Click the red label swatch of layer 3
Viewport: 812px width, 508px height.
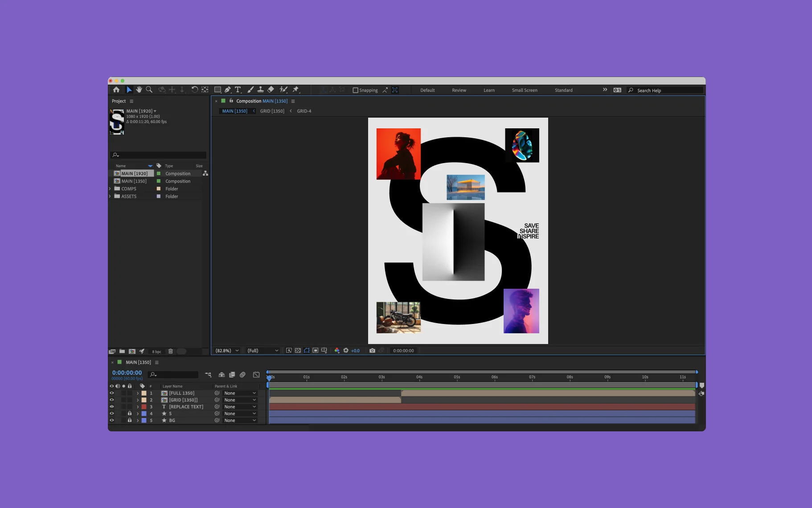point(144,407)
